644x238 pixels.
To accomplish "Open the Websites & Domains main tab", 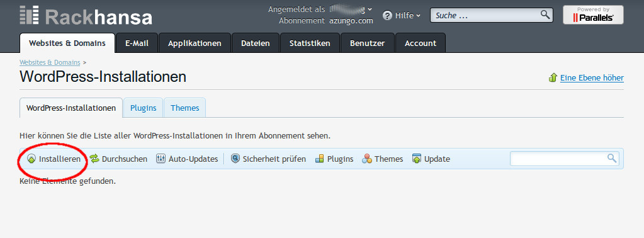I will tap(67, 43).
